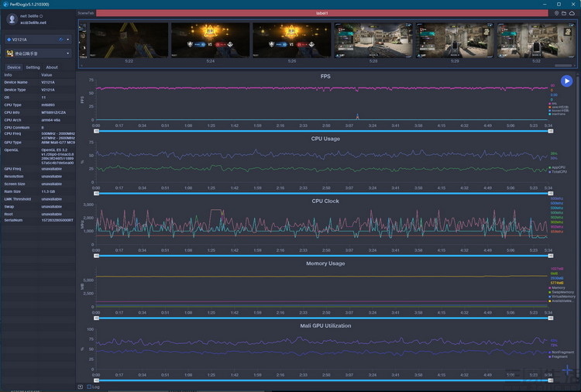Click the CPU Clock chart title
Image resolution: width=581 pixels, height=392 pixels.
coord(325,201)
